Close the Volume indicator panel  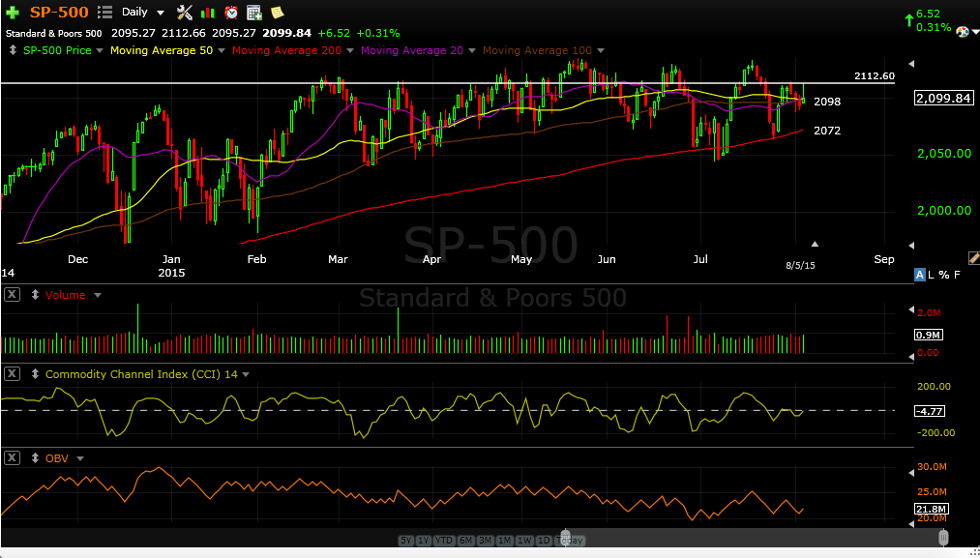tap(12, 294)
